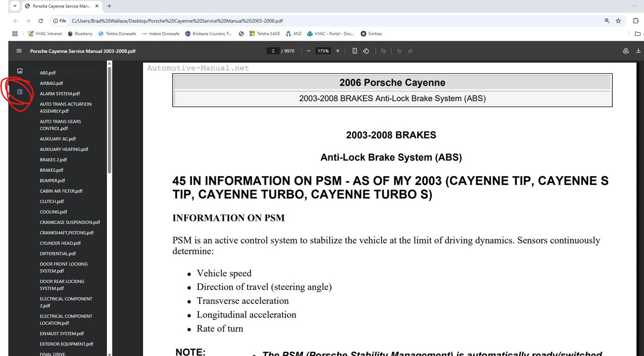
Task: Open CRANKSHAFT,PISTONS.pdf entry
Action: pos(67,233)
